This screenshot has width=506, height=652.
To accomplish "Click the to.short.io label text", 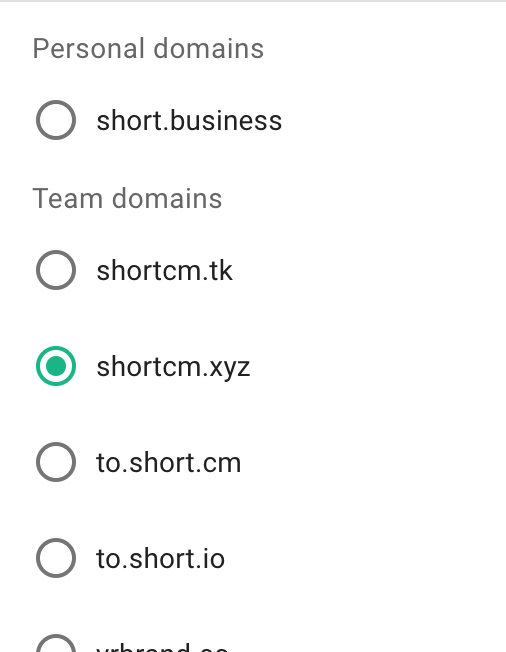I will [160, 558].
